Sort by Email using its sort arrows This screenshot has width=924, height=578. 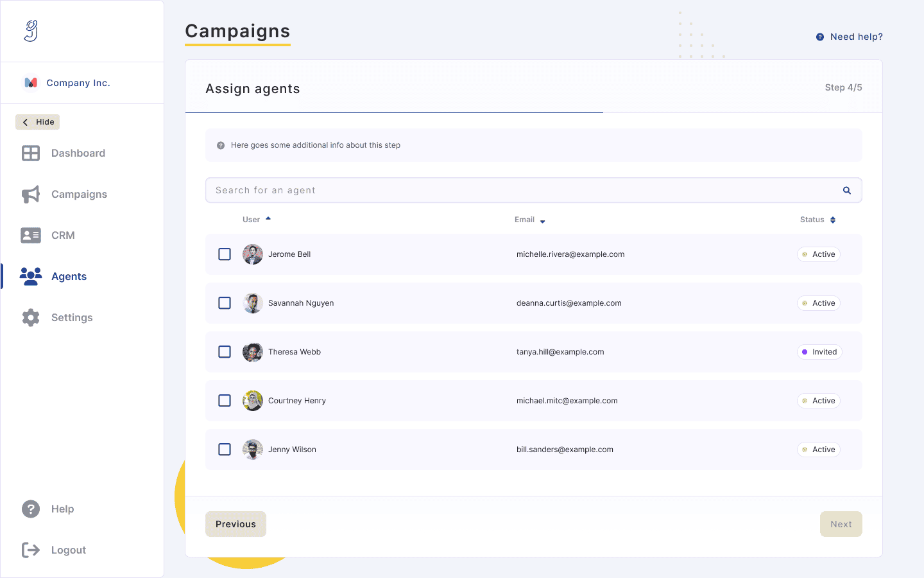pyautogui.click(x=542, y=220)
